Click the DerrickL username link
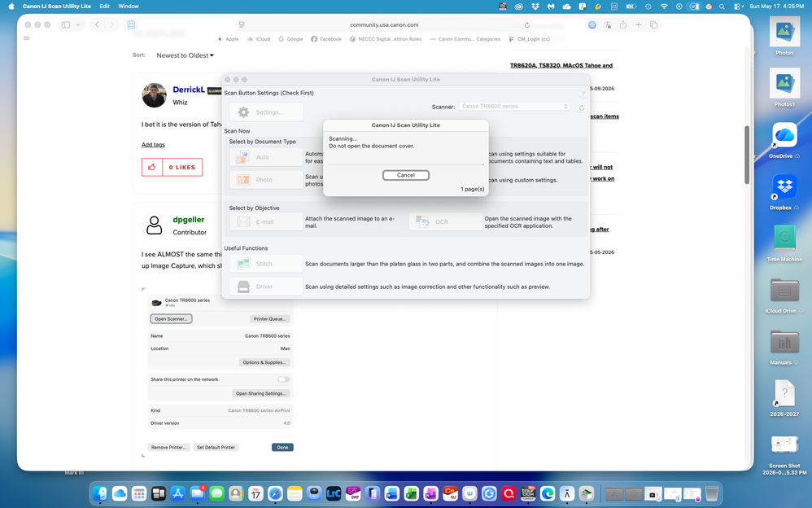The height and width of the screenshot is (508, 812). click(x=189, y=90)
